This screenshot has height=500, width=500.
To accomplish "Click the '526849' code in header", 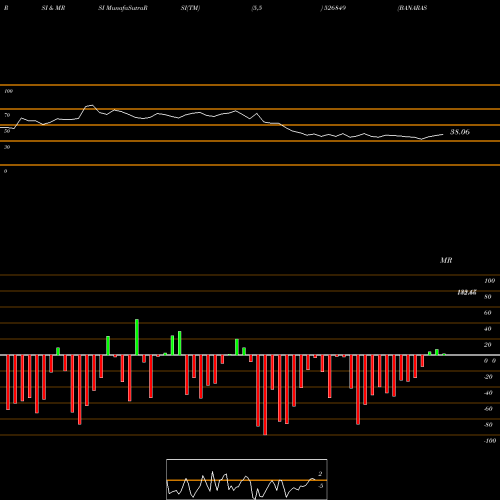I will click(334, 8).
